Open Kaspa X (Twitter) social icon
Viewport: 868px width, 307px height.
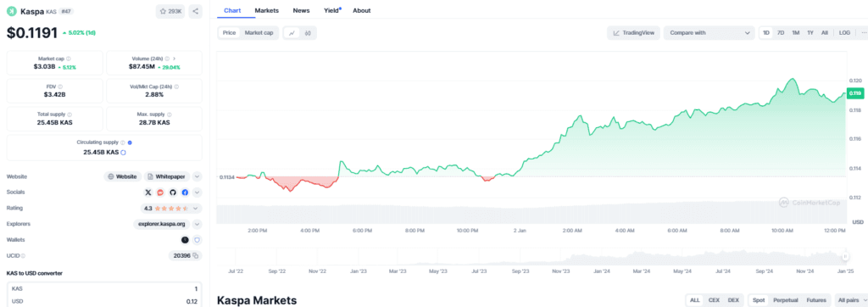147,193
